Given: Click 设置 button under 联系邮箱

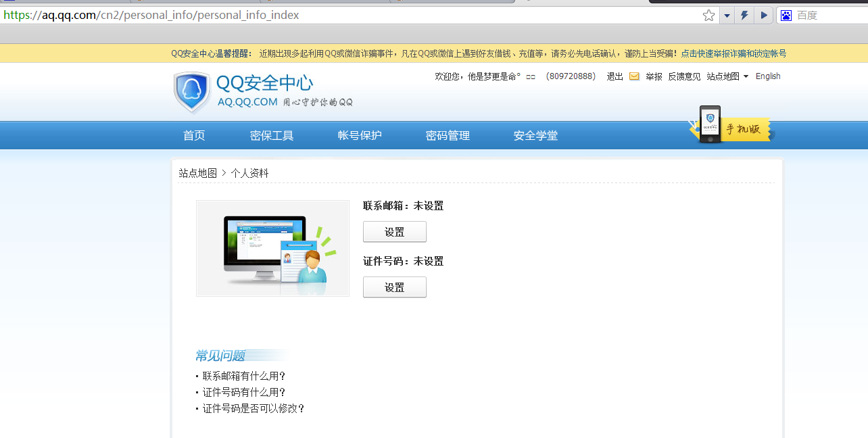Looking at the screenshot, I should [x=395, y=232].
